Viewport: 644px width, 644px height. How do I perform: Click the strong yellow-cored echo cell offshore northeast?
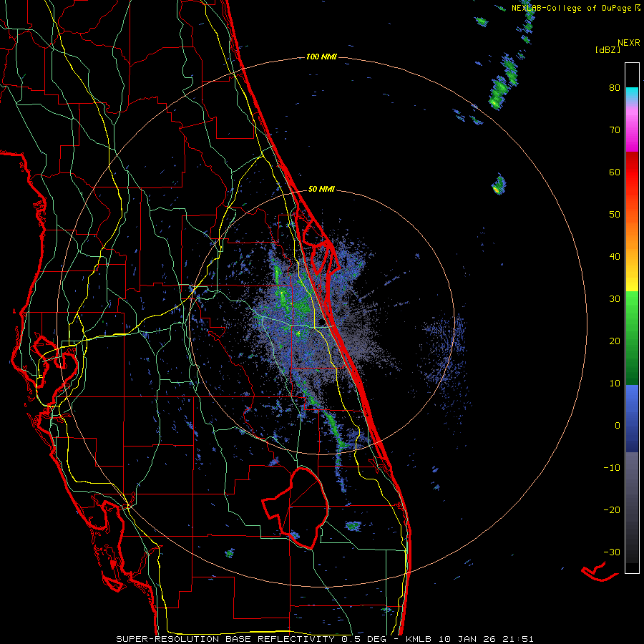(x=499, y=185)
